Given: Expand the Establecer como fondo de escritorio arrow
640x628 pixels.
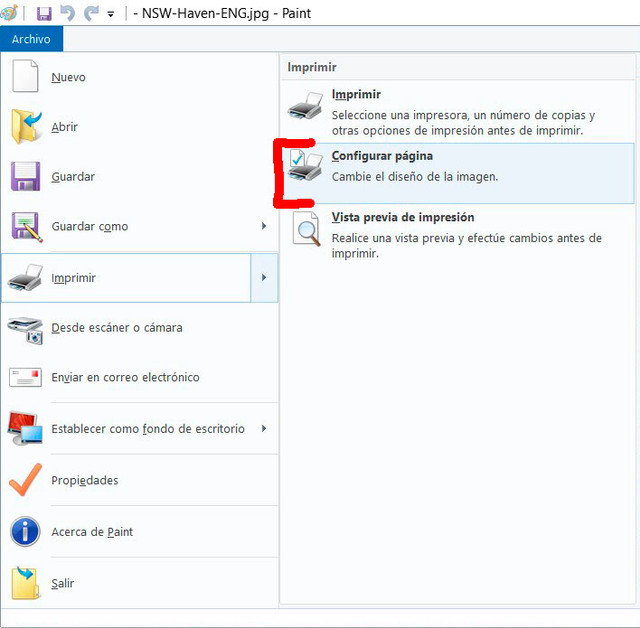Looking at the screenshot, I should click(x=264, y=428).
